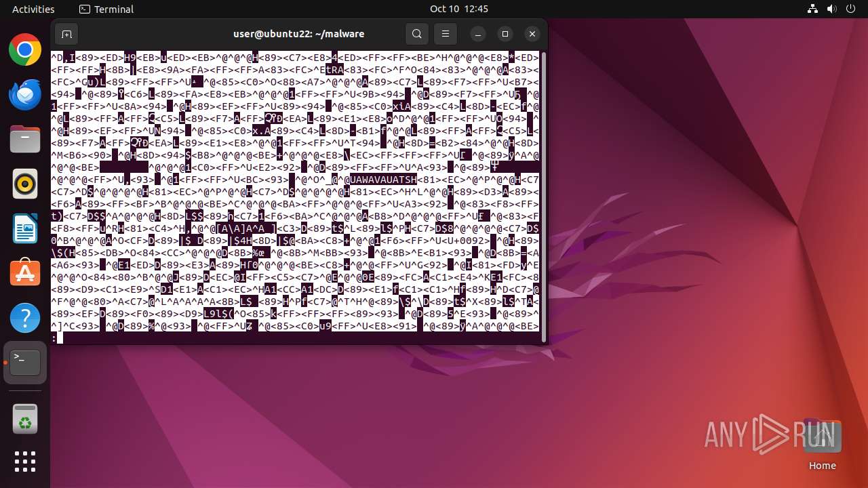
Task: Open the terminal hamburger menu
Action: pyautogui.click(x=446, y=34)
